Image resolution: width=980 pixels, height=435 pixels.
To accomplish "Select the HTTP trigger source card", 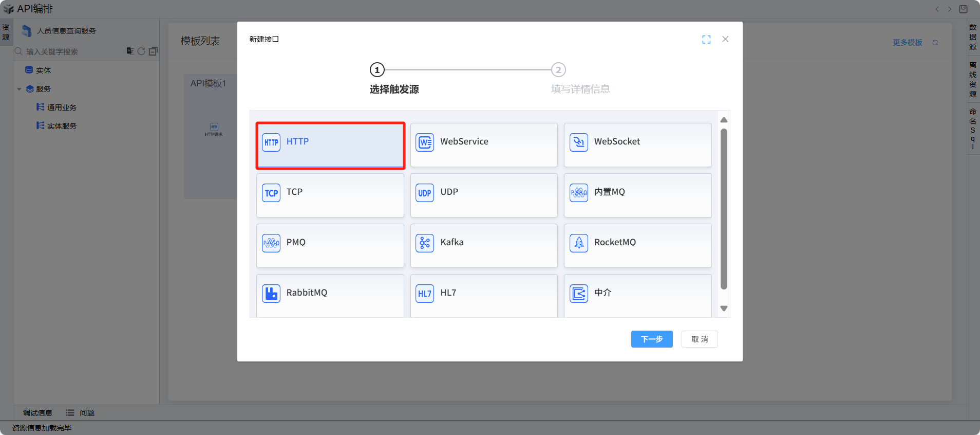I will point(330,145).
